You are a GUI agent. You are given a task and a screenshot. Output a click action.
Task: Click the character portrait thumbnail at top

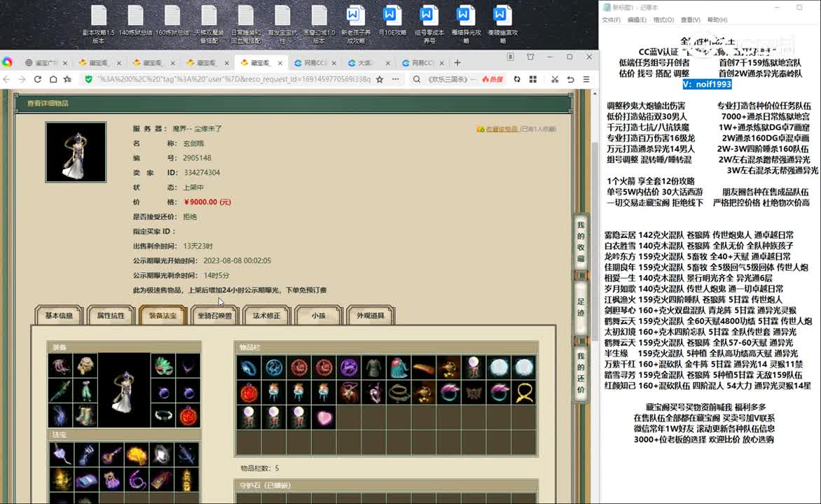click(76, 153)
